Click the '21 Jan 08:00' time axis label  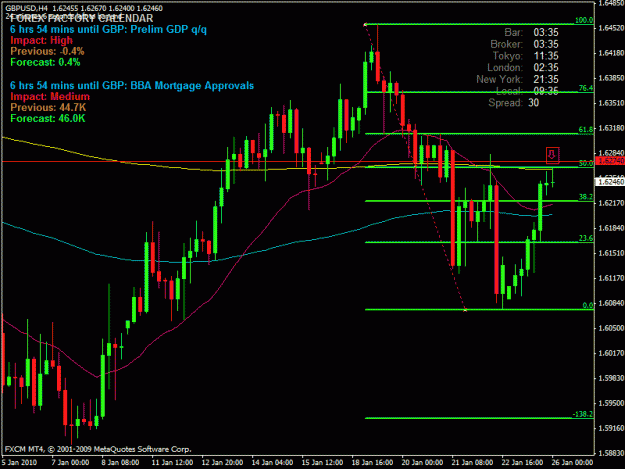click(472, 463)
